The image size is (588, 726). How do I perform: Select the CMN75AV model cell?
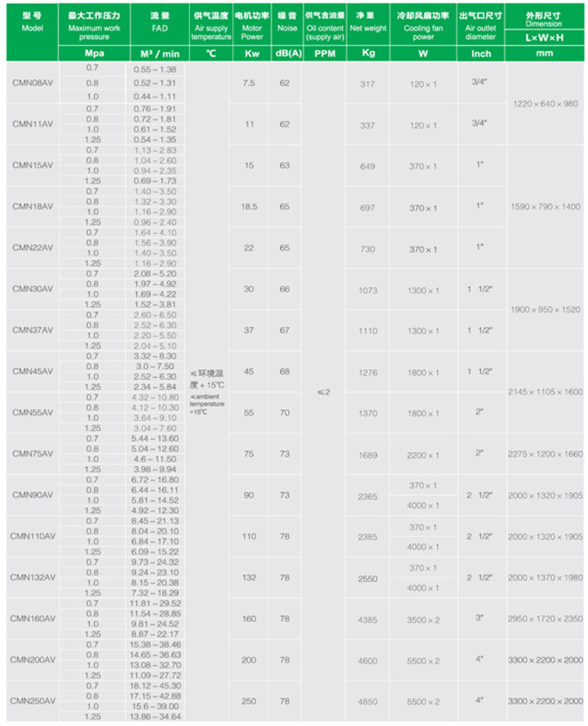click(32, 454)
